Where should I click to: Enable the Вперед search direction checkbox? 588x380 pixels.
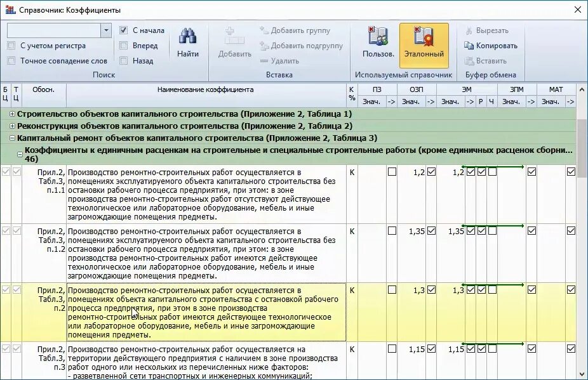123,46
